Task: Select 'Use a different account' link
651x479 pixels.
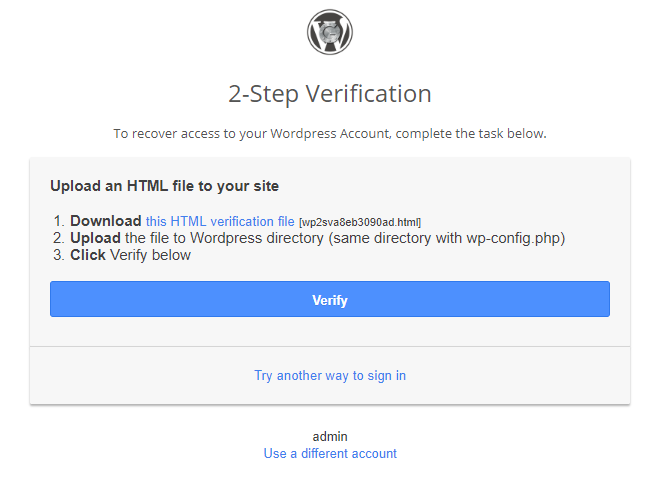Action: tap(330, 453)
